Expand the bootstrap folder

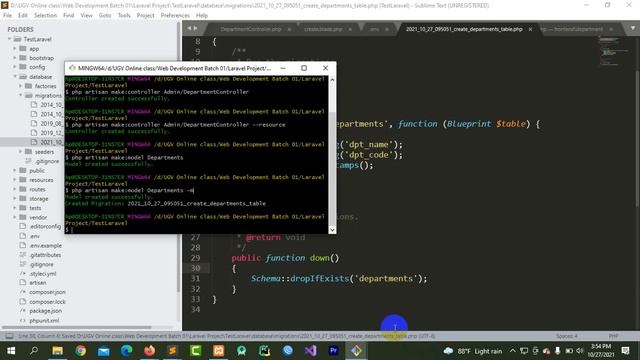(15, 58)
